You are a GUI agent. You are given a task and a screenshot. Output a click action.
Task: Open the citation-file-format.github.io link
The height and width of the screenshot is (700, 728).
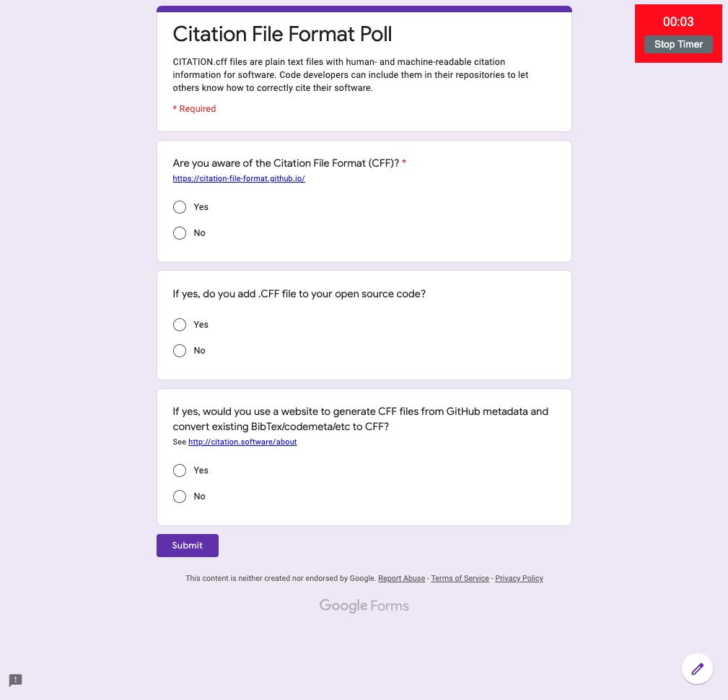point(238,178)
